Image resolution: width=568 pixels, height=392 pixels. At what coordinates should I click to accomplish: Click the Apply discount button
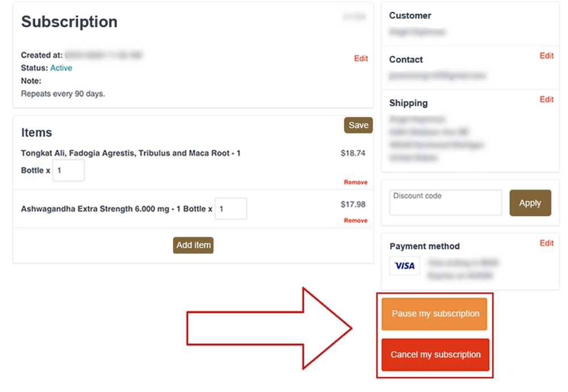click(x=530, y=203)
